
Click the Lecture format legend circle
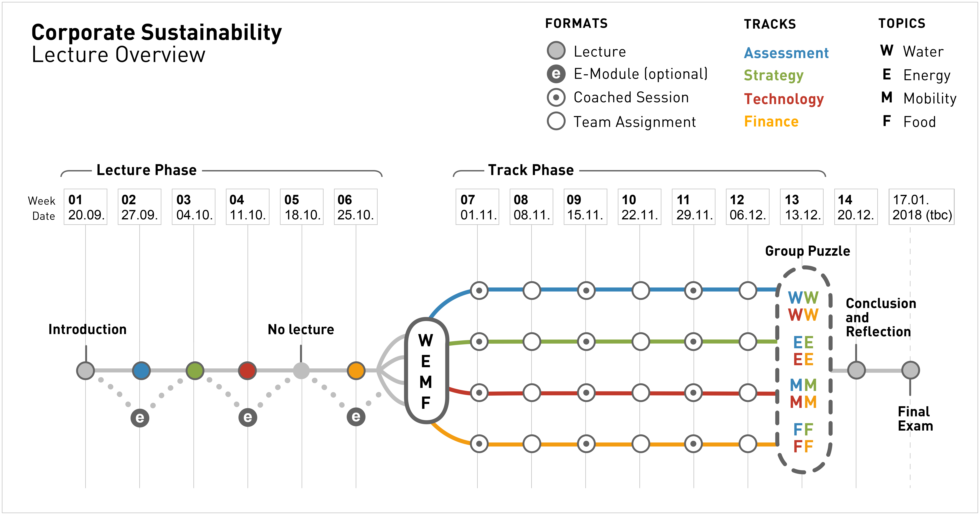tap(556, 51)
